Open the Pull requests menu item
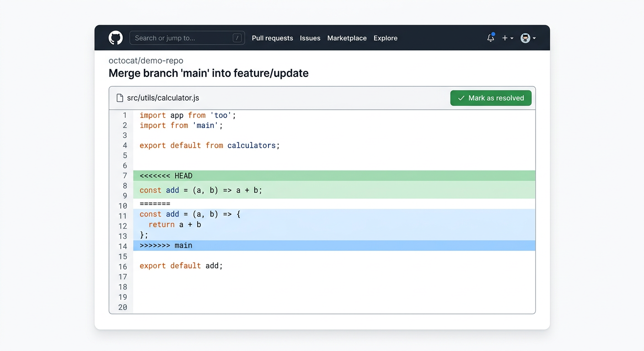The width and height of the screenshot is (644, 351). (x=272, y=38)
